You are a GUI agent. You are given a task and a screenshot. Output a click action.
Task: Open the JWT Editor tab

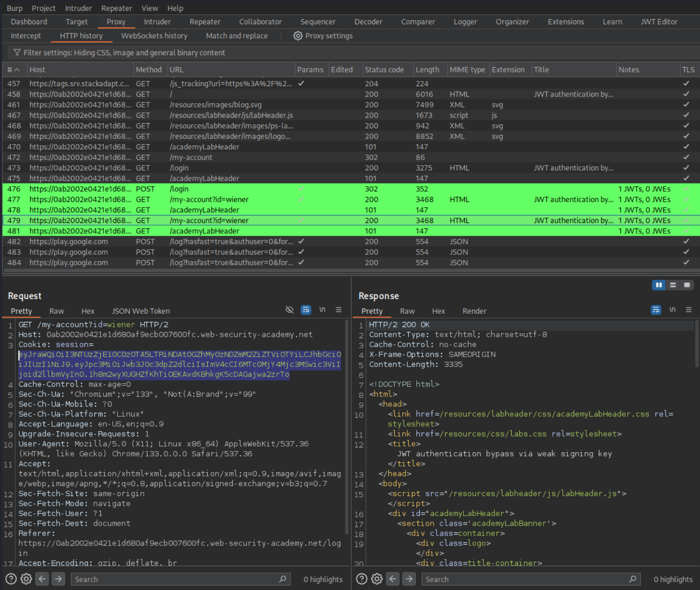(x=659, y=22)
